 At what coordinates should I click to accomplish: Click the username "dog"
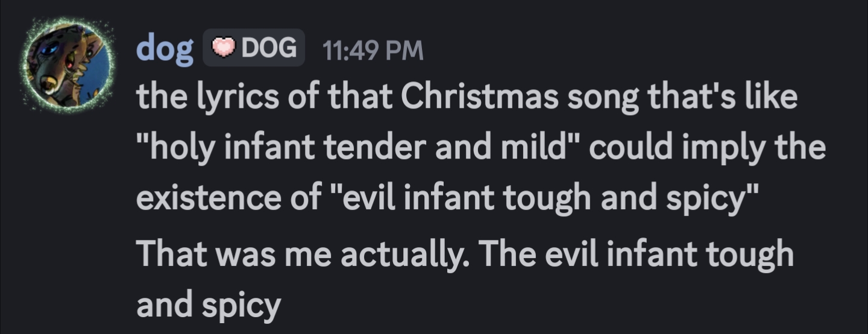(164, 48)
